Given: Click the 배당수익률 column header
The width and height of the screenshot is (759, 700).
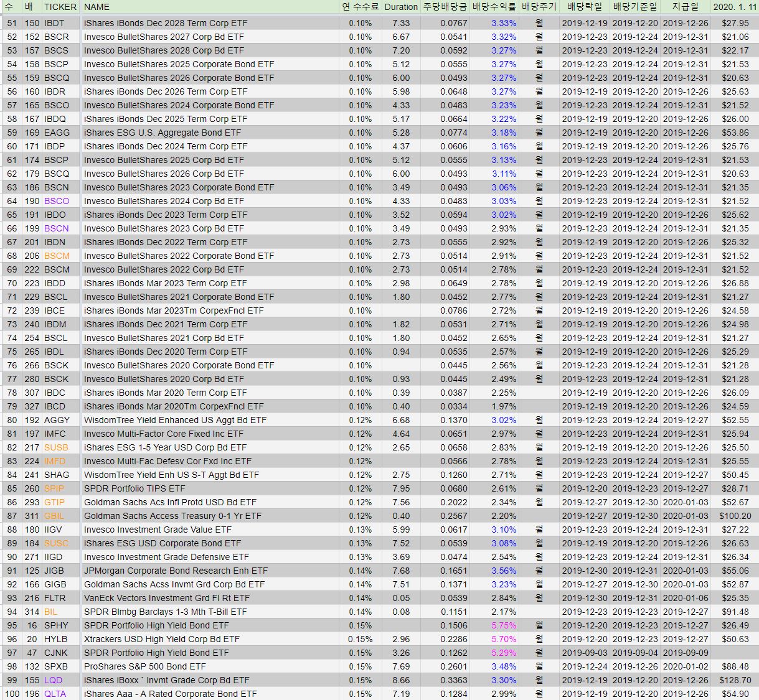Looking at the screenshot, I should pyautogui.click(x=494, y=7).
